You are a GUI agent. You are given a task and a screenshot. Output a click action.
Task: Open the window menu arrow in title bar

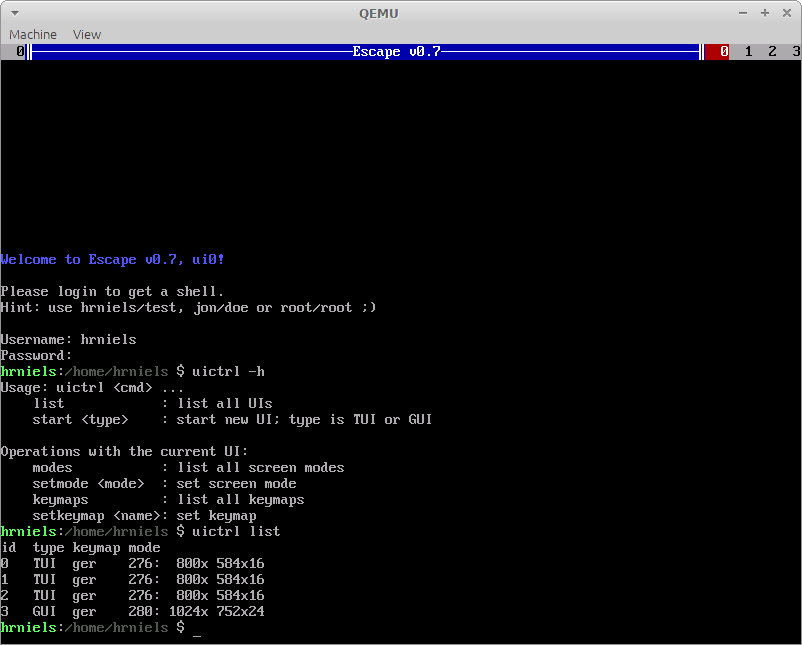coord(15,13)
